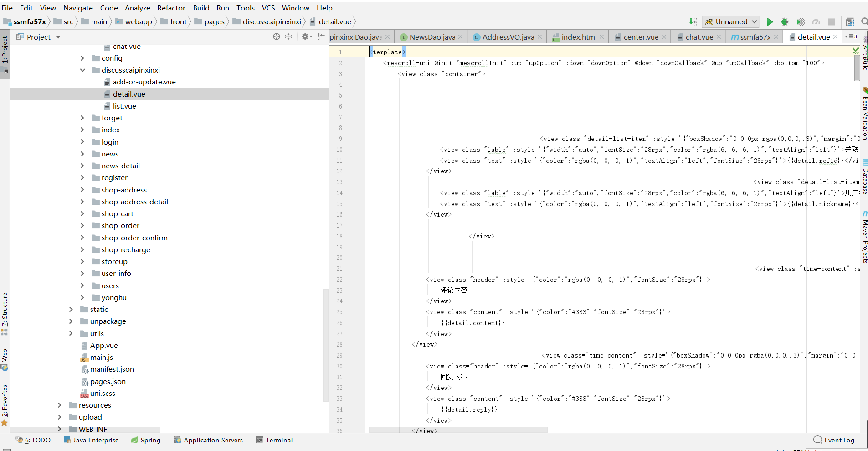Show hidden tabs list icon
Screen dimensions: 868x451
pos(851,36)
